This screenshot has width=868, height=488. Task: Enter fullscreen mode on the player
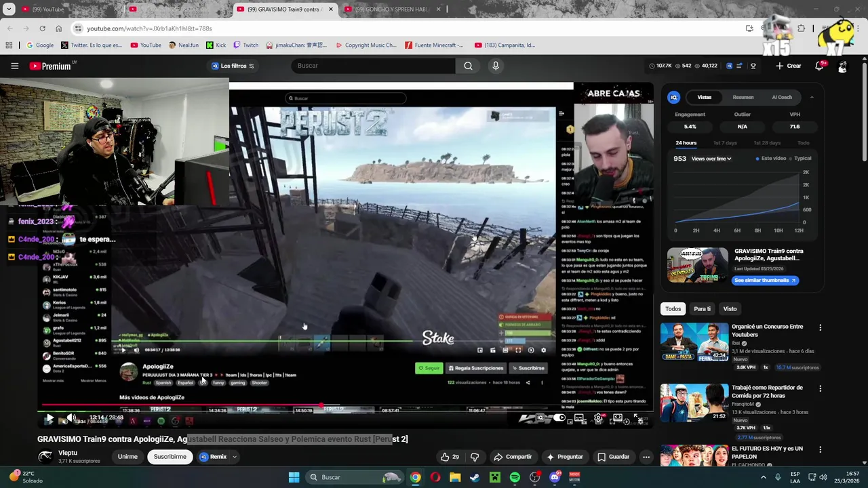click(639, 418)
